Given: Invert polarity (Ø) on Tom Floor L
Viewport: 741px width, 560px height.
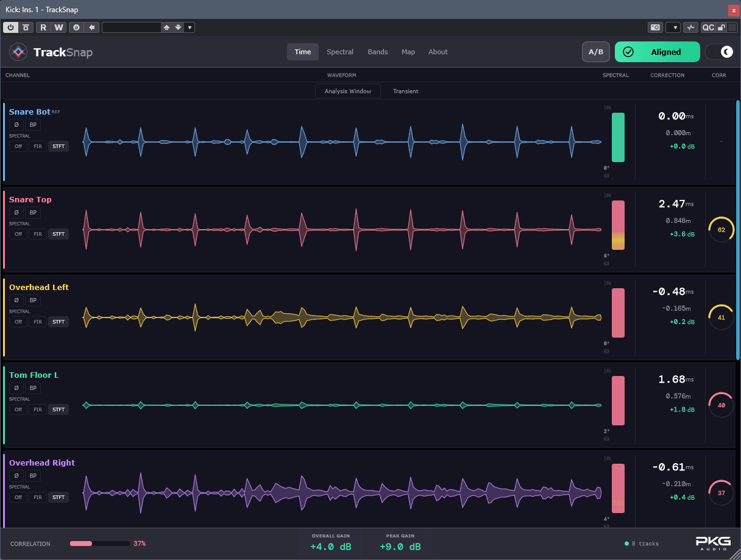Looking at the screenshot, I should (x=16, y=388).
